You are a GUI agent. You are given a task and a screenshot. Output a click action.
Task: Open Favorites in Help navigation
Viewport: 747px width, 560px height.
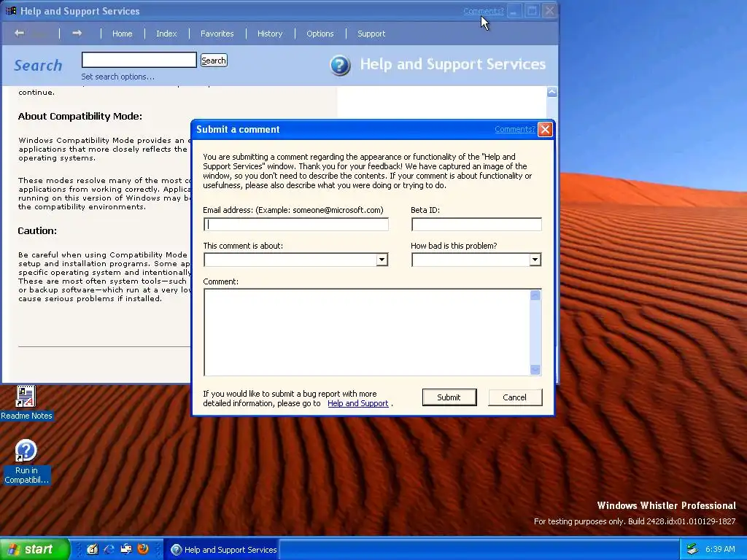click(x=217, y=34)
